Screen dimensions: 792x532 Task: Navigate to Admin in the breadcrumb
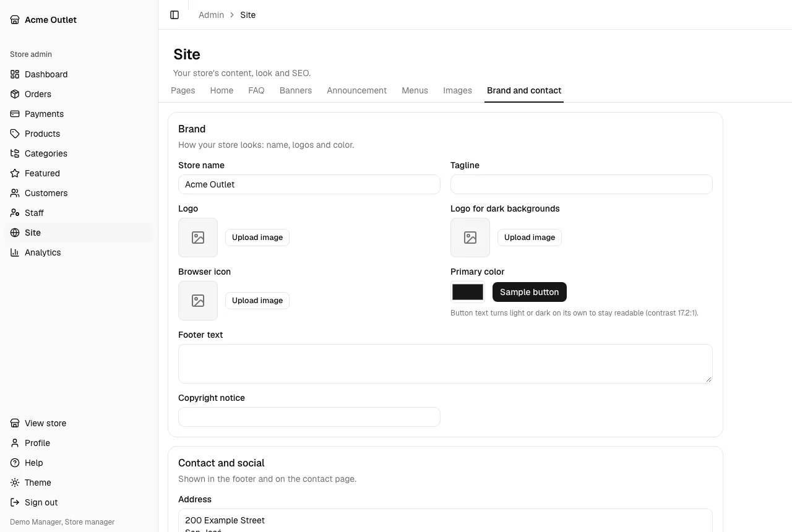[x=211, y=15]
